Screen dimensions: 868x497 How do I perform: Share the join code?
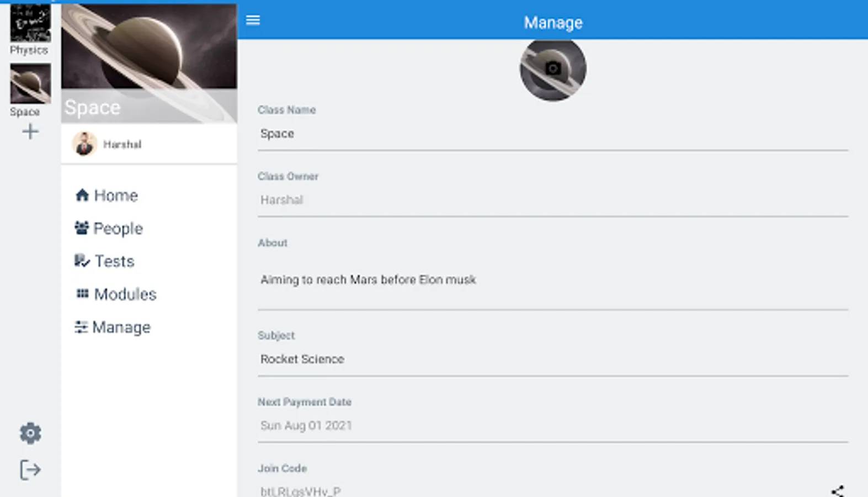click(838, 491)
